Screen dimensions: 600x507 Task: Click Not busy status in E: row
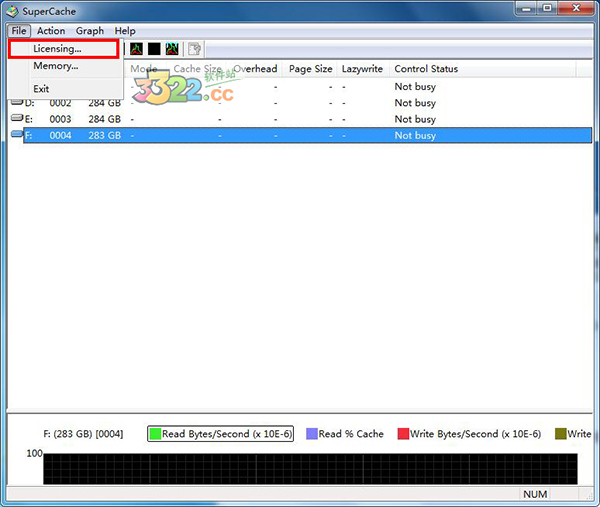[x=415, y=119]
